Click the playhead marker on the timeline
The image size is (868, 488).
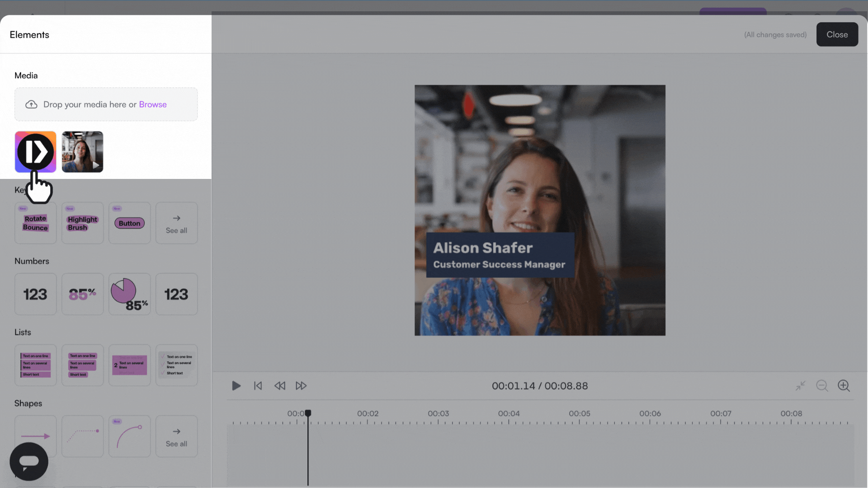tap(308, 413)
